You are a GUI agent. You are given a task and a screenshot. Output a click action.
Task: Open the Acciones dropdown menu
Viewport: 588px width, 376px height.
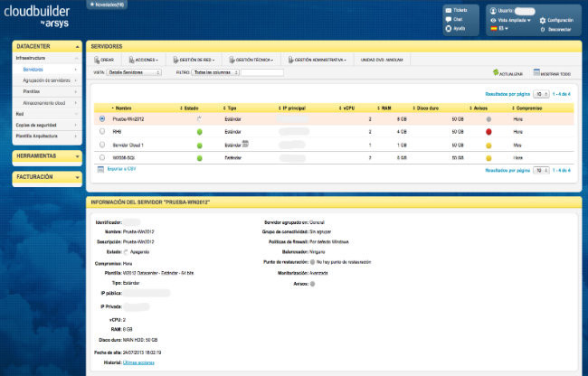(x=147, y=61)
